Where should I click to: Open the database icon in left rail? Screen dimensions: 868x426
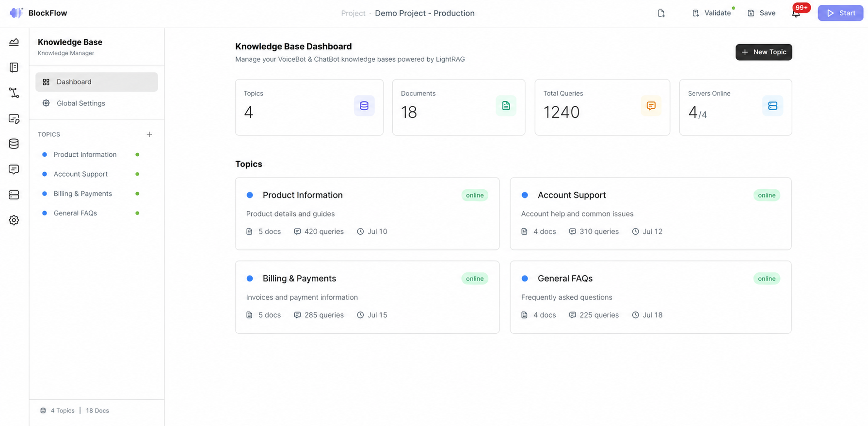click(14, 144)
